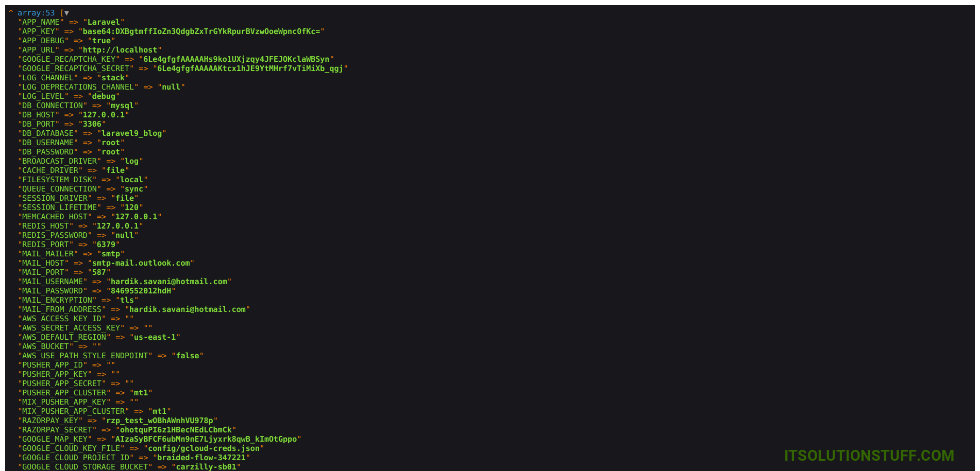Click the MAIL_USERNAME email address value
This screenshot has width=980, height=471.
point(169,282)
